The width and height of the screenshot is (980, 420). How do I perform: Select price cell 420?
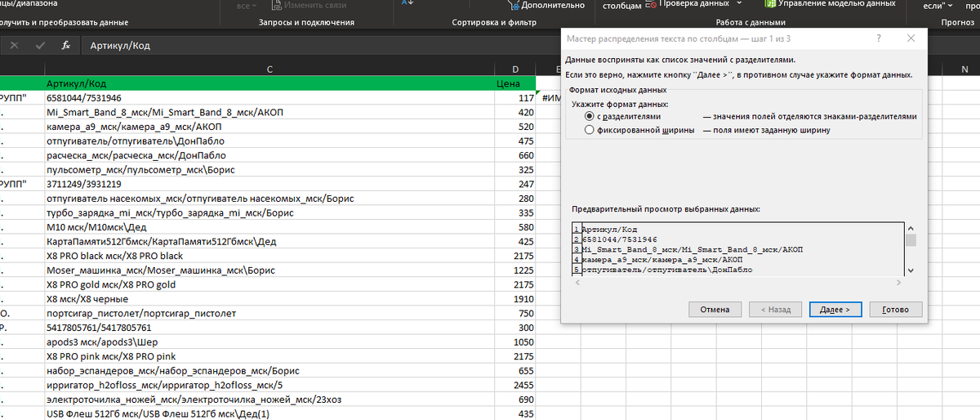[x=515, y=112]
